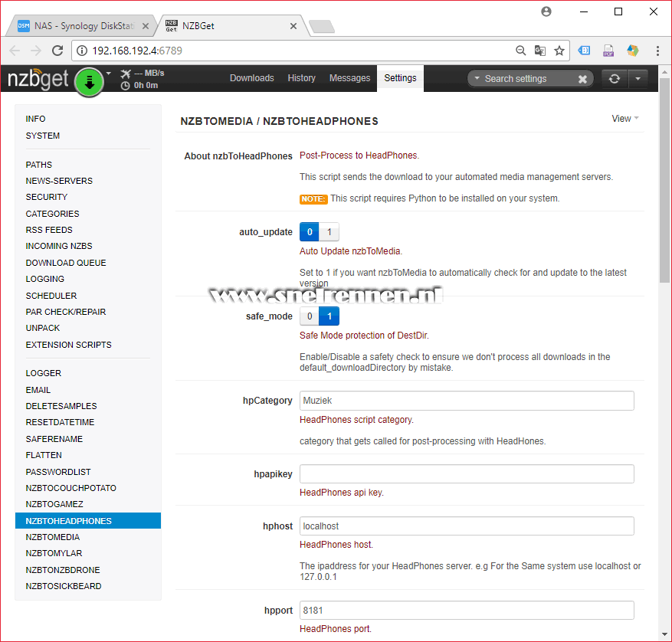Bookmark page with star icon

(x=559, y=51)
